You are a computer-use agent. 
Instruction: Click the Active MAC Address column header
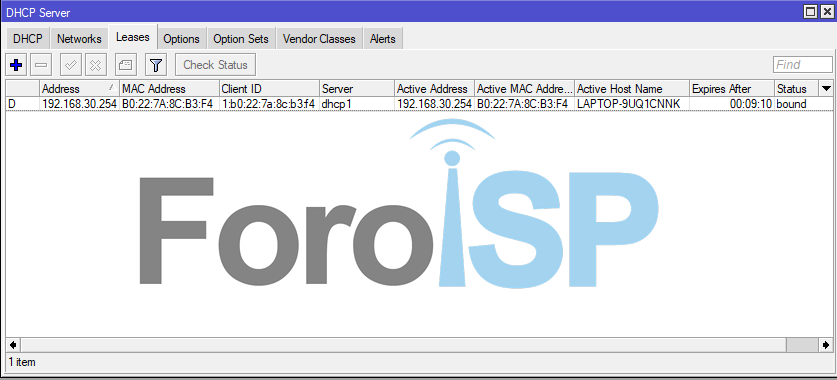[x=525, y=89]
